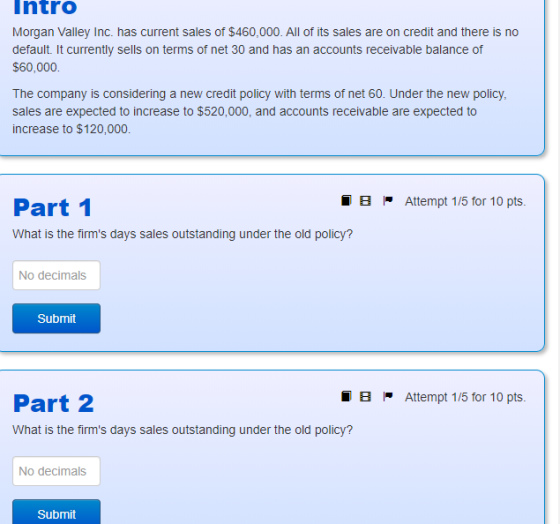Image resolution: width=560 pixels, height=524 pixels.
Task: Click the Part 1 question text
Action: tap(182, 234)
